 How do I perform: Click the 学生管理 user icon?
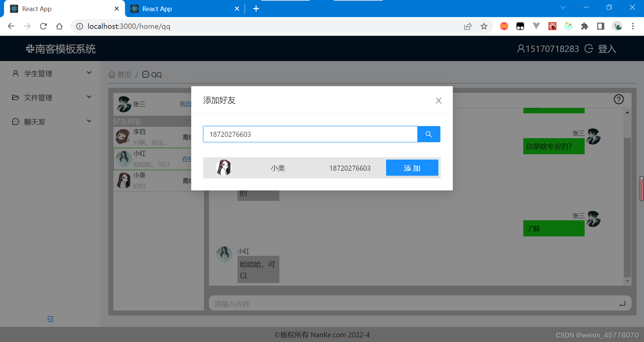[15, 73]
